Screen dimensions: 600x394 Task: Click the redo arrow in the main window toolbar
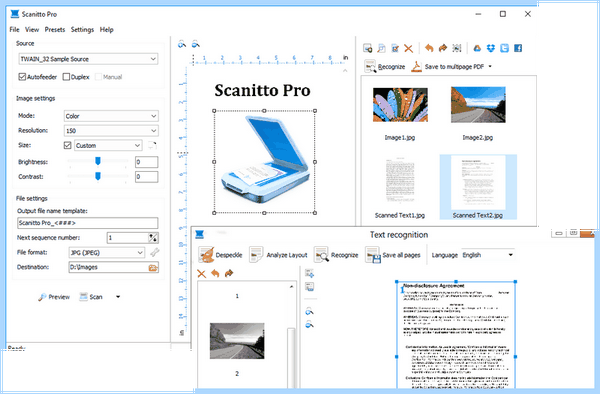443,48
